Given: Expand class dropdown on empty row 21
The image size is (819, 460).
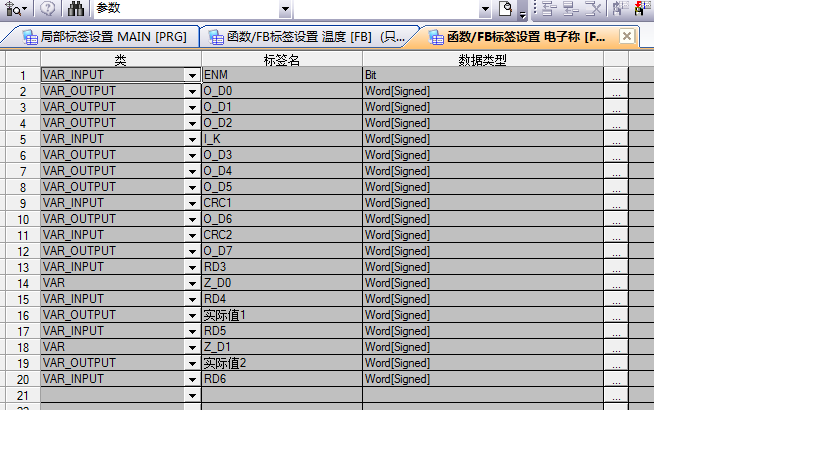Looking at the screenshot, I should tap(192, 395).
